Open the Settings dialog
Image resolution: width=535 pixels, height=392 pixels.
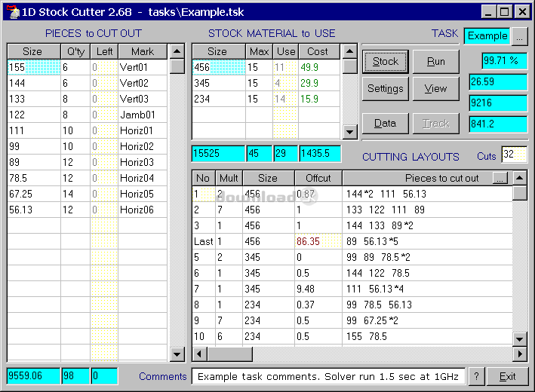[x=386, y=89]
